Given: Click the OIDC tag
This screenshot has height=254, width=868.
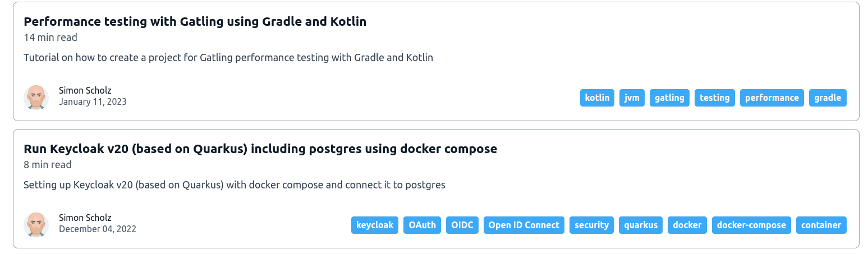Looking at the screenshot, I should tap(462, 225).
